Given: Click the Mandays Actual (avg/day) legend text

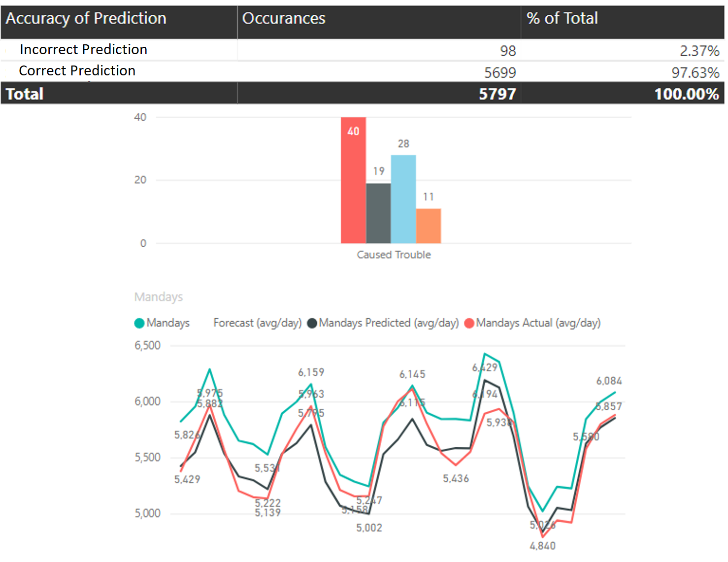Looking at the screenshot, I should click(538, 323).
